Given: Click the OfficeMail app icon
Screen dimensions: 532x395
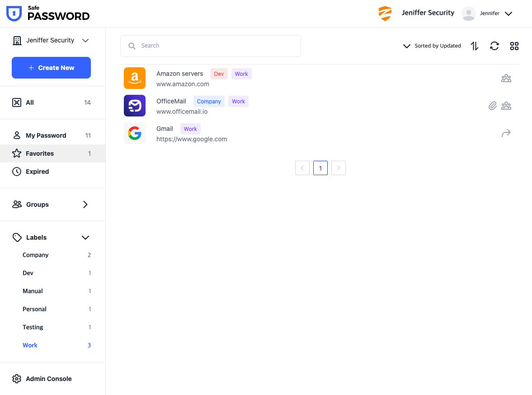Looking at the screenshot, I should pyautogui.click(x=135, y=106).
